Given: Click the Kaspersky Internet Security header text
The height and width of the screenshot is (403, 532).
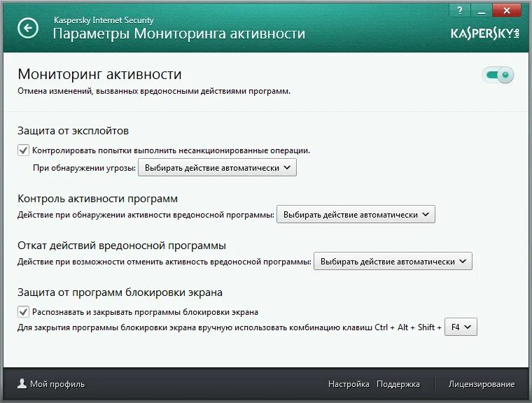Looking at the screenshot, I should pos(104,20).
